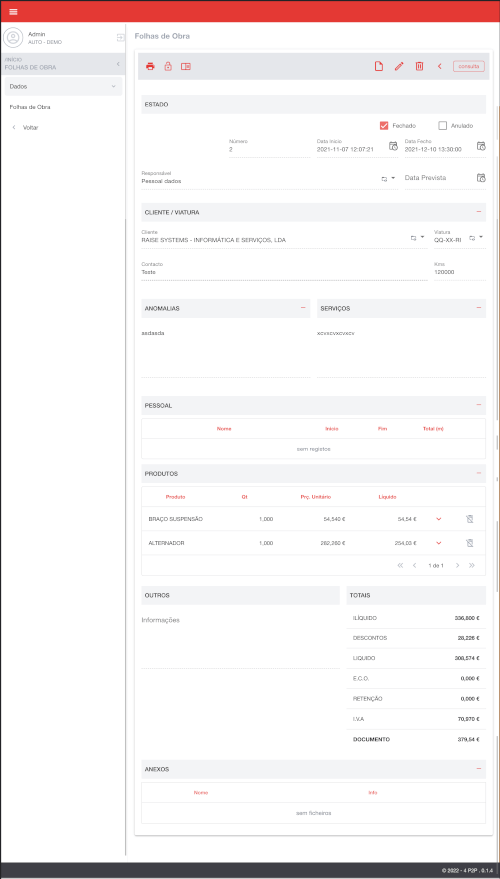
Task: Go to next page of products
Action: tap(457, 565)
